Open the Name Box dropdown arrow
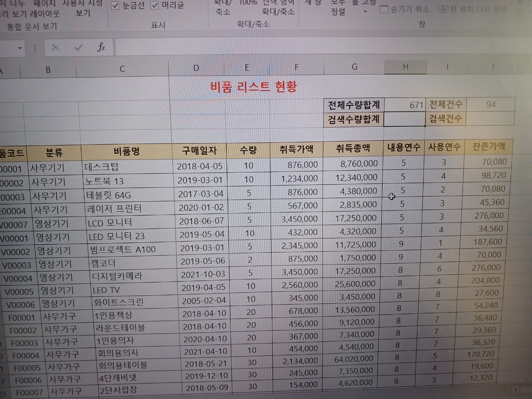532x399 pixels. point(19,48)
